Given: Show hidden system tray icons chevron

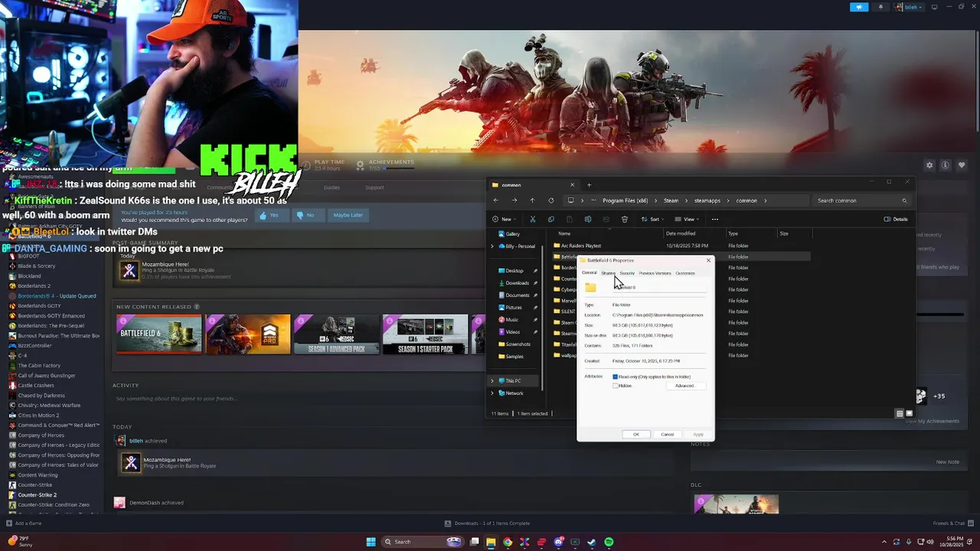Looking at the screenshot, I should tap(884, 542).
